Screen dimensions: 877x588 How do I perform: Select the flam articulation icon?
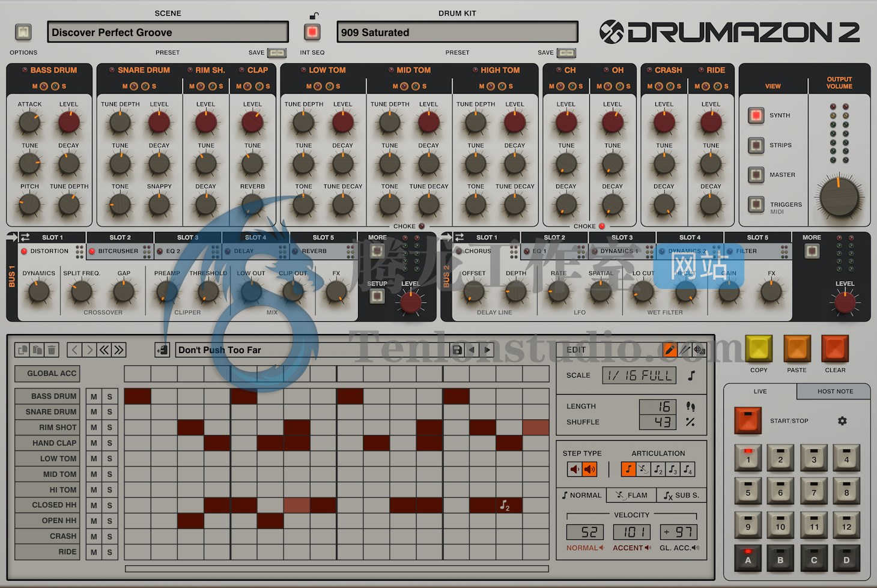pos(643,469)
